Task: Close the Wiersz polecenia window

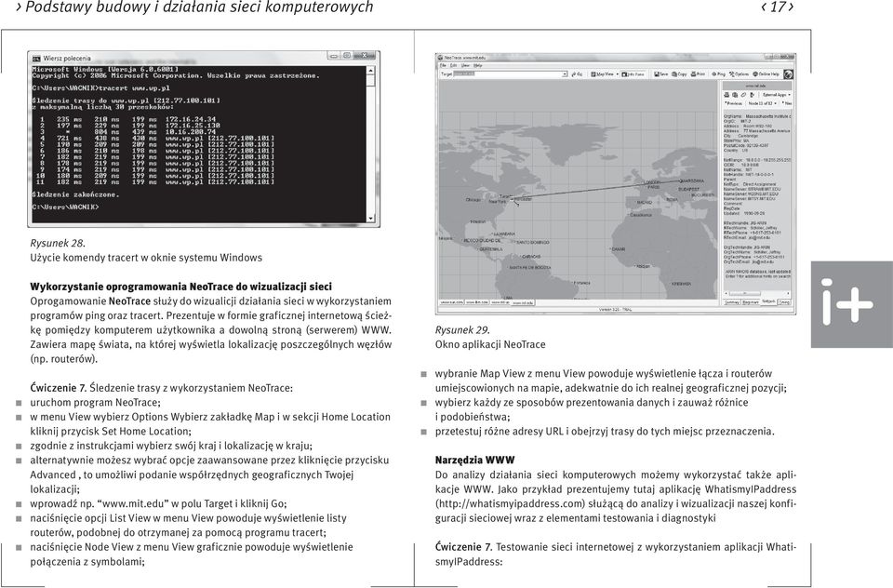Action: [365, 56]
